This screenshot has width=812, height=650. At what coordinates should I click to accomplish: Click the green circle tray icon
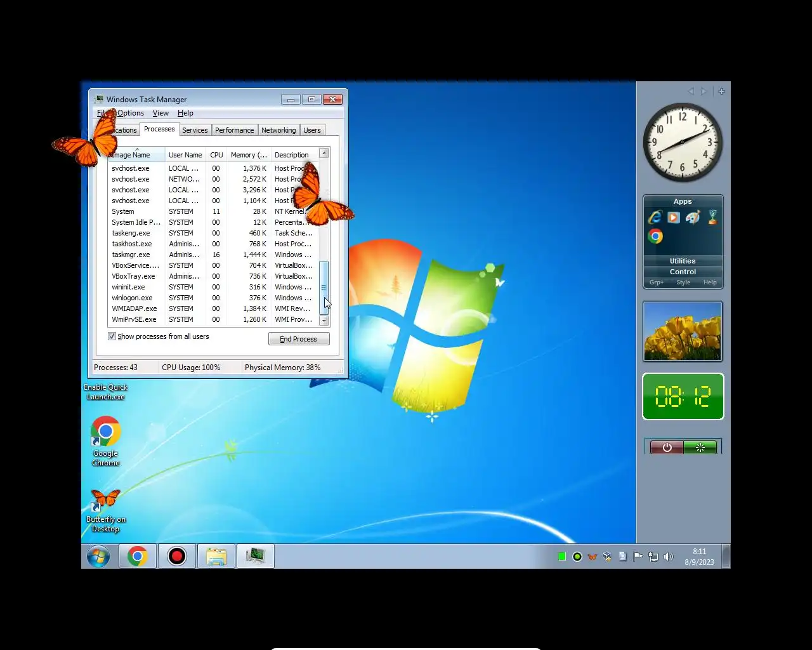[577, 557]
